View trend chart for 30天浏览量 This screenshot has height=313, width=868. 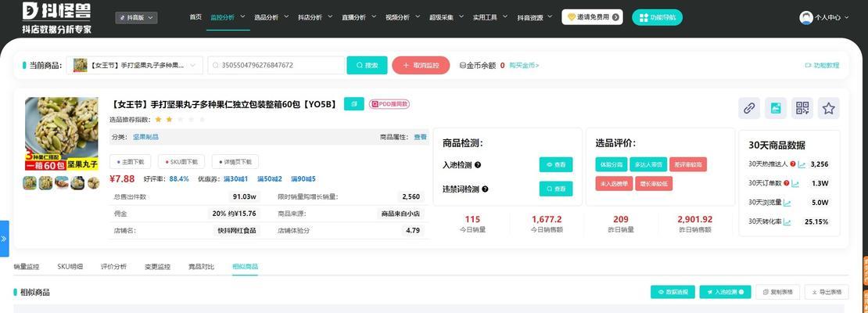[x=787, y=203]
